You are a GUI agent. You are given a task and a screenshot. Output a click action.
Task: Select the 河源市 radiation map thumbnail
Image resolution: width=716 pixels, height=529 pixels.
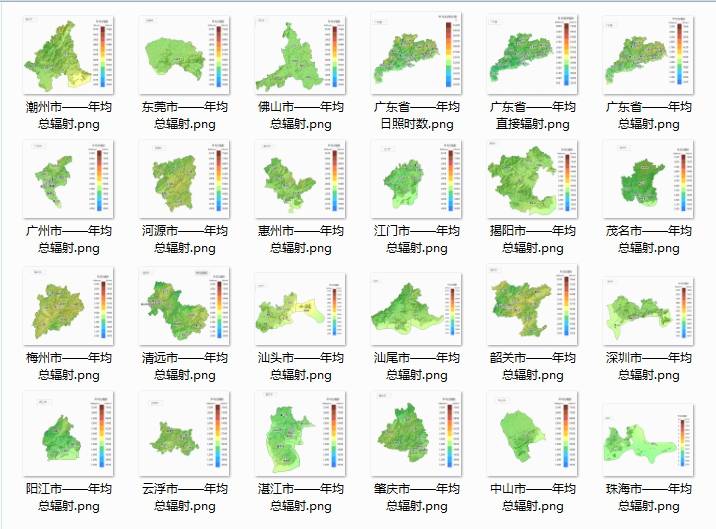[x=185, y=180]
